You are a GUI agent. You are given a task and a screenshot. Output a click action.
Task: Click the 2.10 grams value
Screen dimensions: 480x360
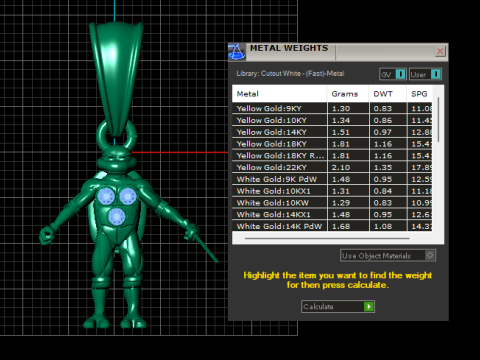tap(341, 168)
